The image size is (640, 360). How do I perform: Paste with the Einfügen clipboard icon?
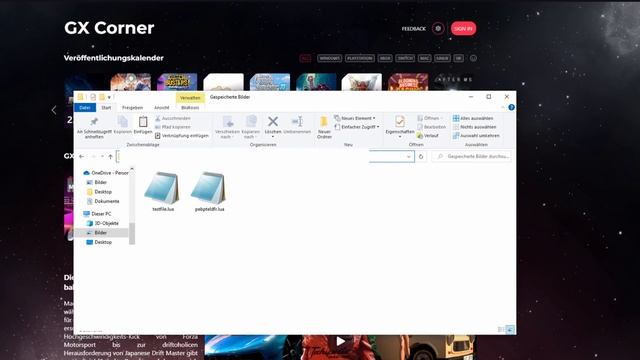(143, 124)
